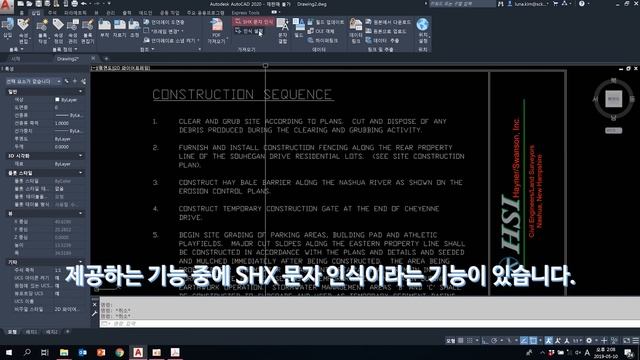Toggle polar tracking in status bar
This screenshot has width=640, height=360.
pos(494,340)
